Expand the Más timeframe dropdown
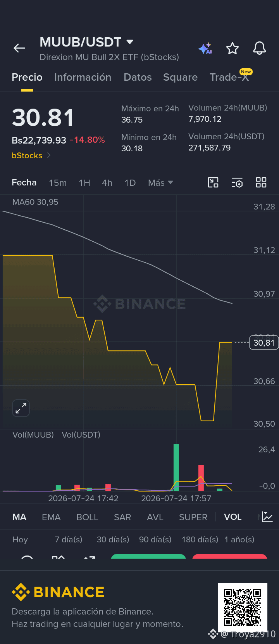This screenshot has width=279, height=644. (x=160, y=183)
